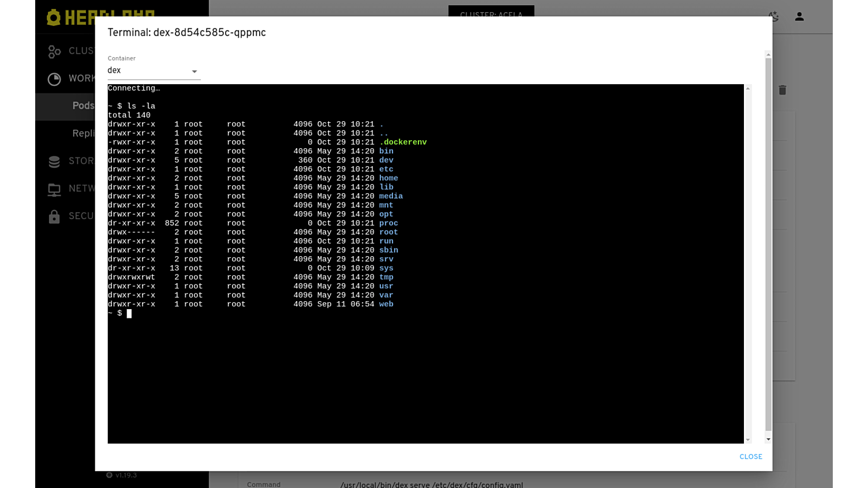Click the version v1.19.3 label at the sidebar bottom
Viewport: 868px width, 488px height.
pos(126,475)
